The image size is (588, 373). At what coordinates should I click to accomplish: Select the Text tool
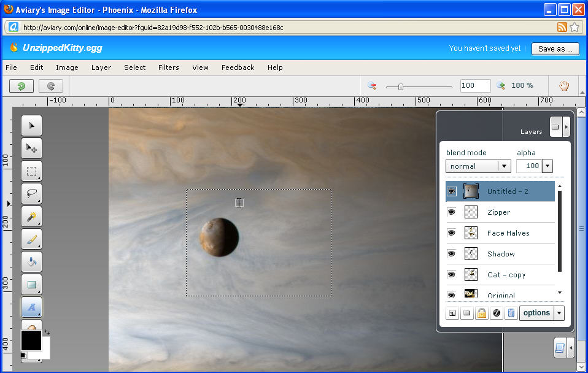click(31, 307)
